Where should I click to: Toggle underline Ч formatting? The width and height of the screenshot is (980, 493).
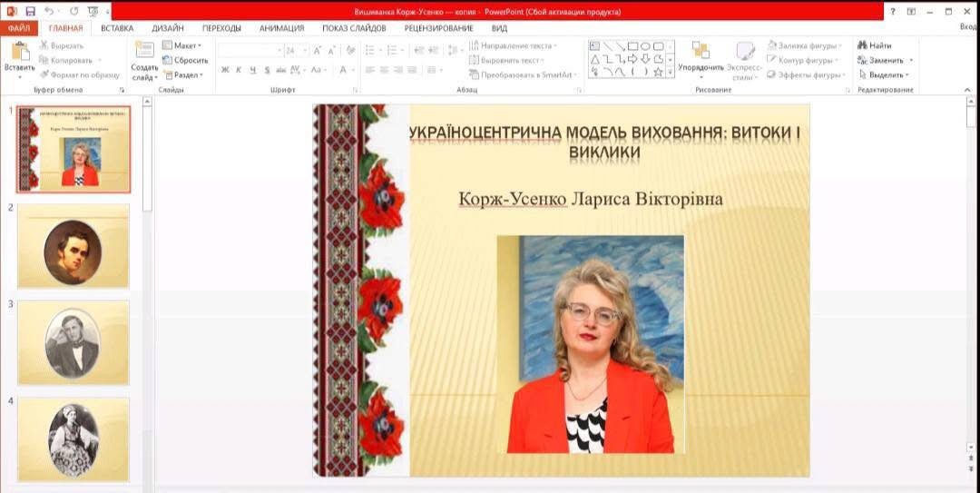[252, 70]
